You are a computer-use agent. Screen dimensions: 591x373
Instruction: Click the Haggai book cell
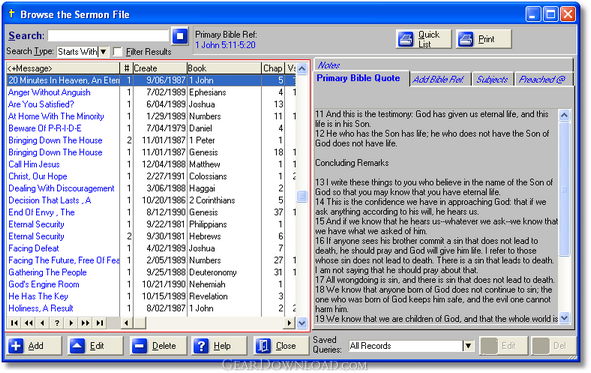click(224, 188)
